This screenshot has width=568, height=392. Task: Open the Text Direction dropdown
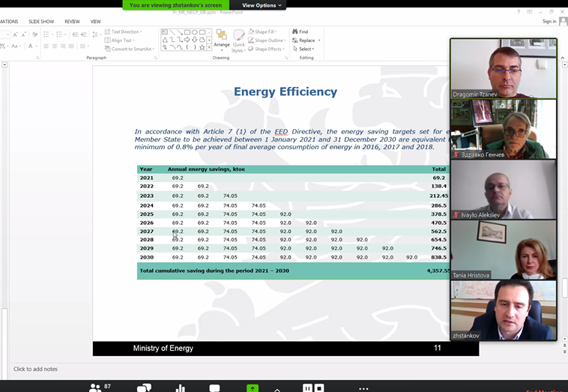125,31
